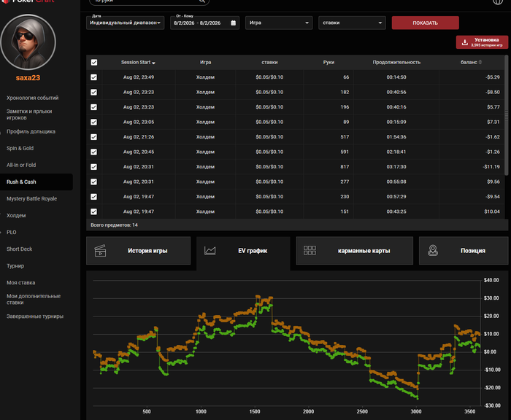511x420 pixels.
Task: Uncheck the session with 196 hands
Action: (x=94, y=107)
